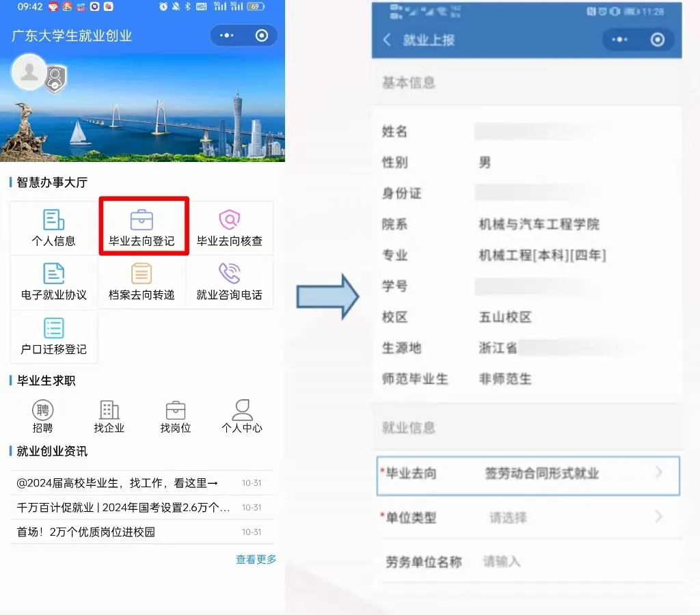Open 档案去向转递 icon

[x=142, y=273]
